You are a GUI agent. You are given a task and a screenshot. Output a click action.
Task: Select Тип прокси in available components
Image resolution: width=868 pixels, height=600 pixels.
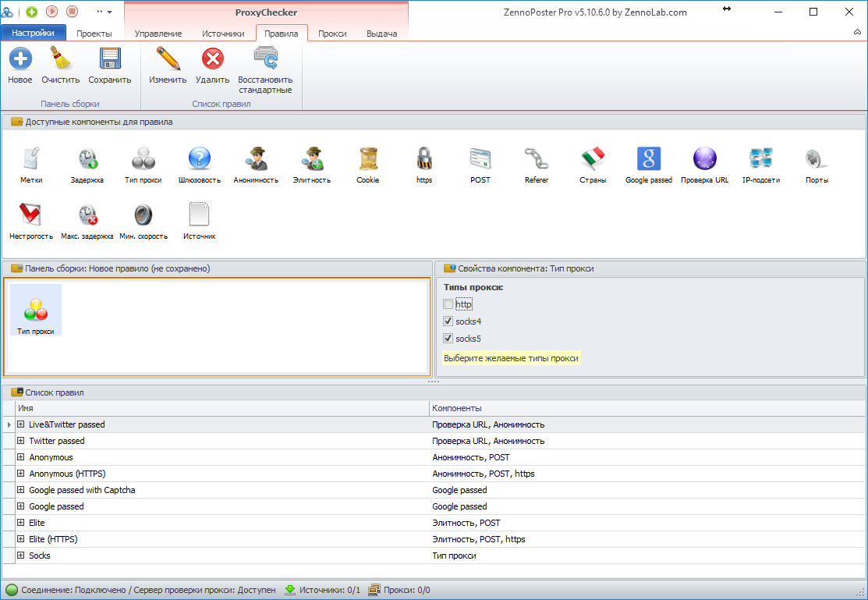(x=143, y=158)
